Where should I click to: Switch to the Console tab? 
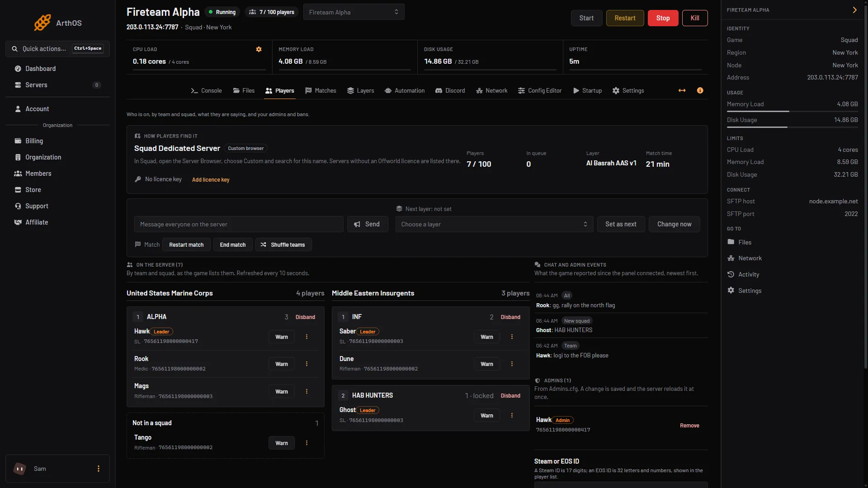pos(206,91)
